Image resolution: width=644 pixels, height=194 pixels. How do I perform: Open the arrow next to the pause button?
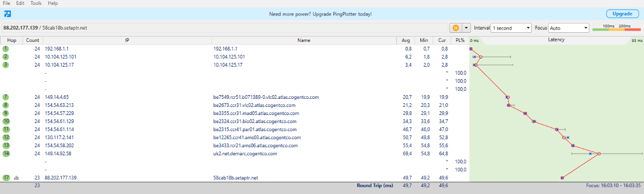466,27
